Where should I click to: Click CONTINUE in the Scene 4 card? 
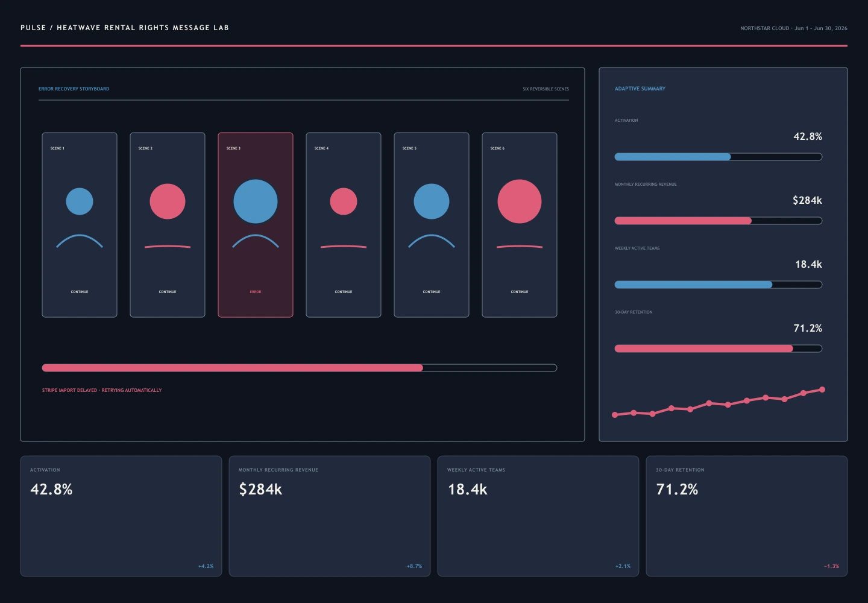tap(344, 292)
